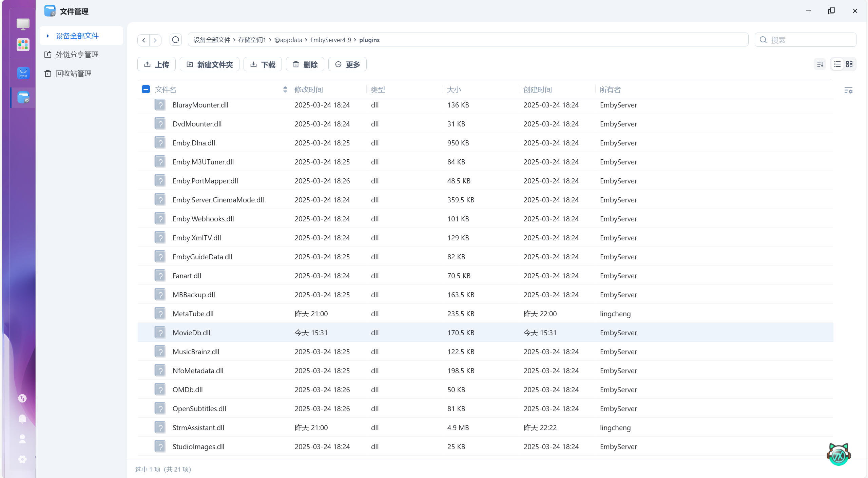This screenshot has width=868, height=478.
Task: Navigate to 设备全部文件 in the breadcrumb
Action: coord(212,40)
